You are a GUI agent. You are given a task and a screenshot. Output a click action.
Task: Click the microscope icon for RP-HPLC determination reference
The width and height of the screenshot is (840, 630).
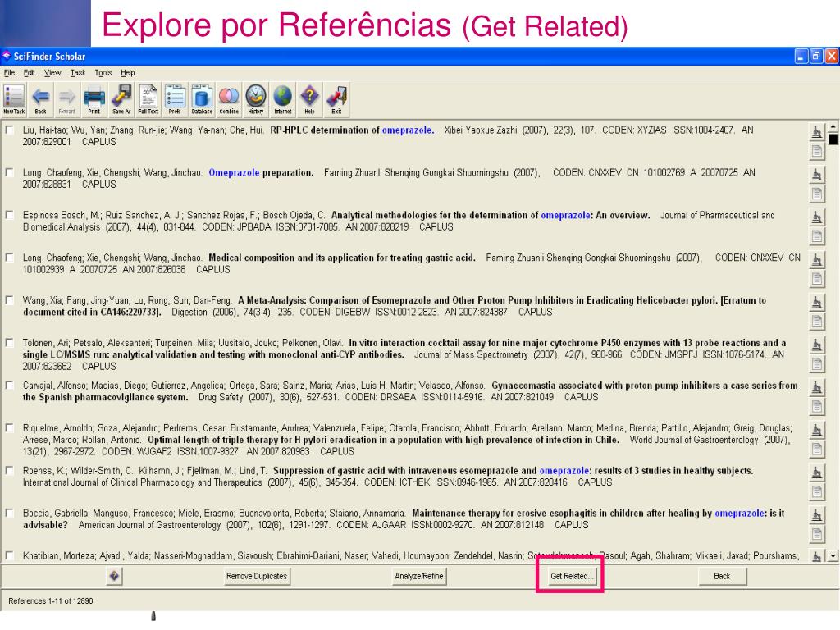point(816,132)
